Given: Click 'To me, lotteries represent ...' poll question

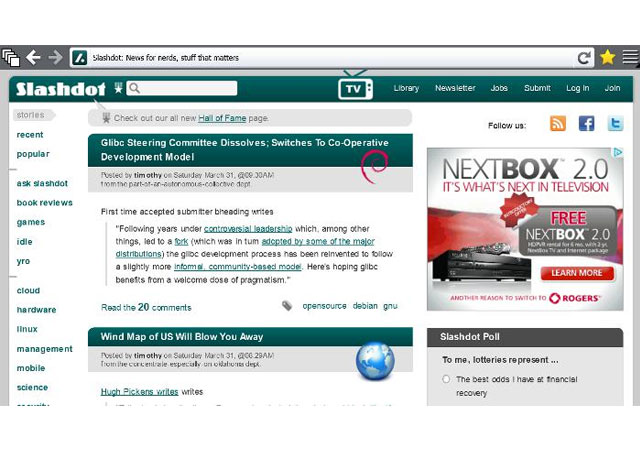Looking at the screenshot, I should (x=500, y=360).
